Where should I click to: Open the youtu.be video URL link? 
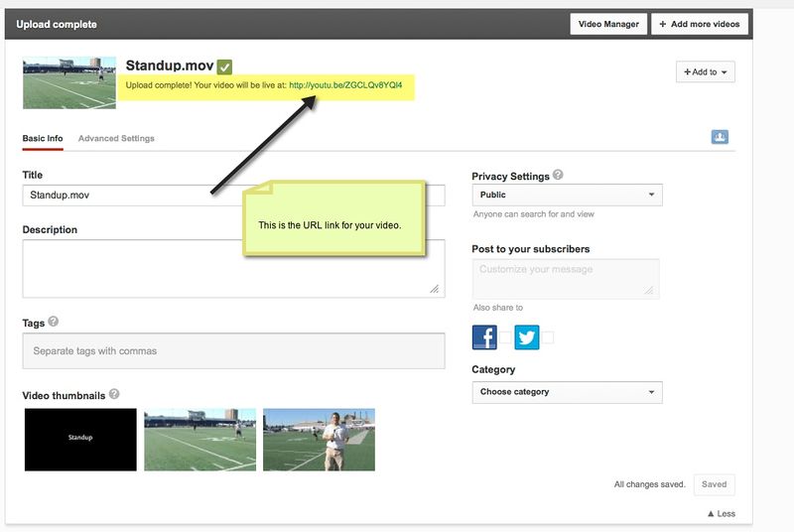pos(345,85)
